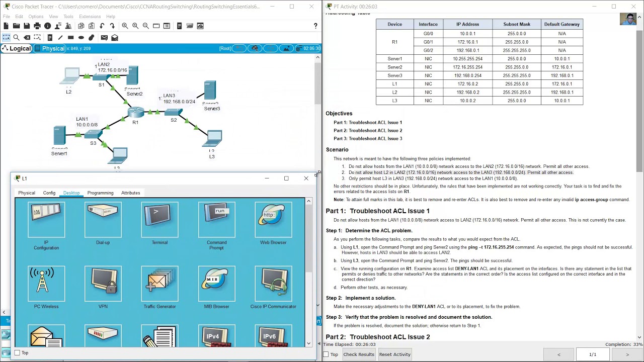Switch to the Logical workspace view
644x362 pixels.
click(x=16, y=48)
